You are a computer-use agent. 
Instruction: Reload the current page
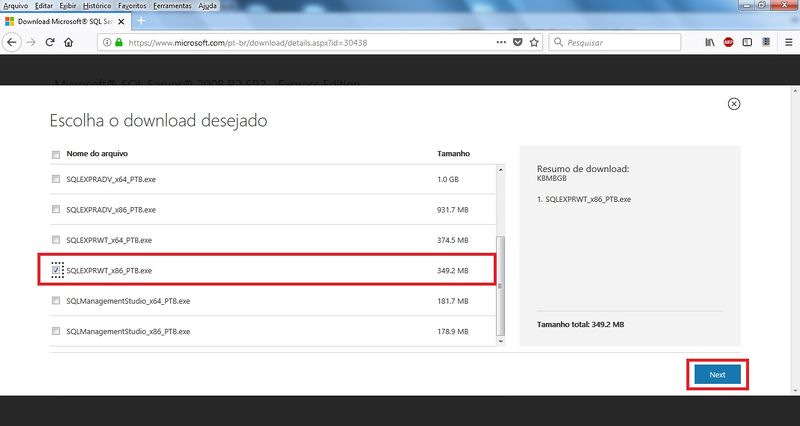[x=50, y=42]
